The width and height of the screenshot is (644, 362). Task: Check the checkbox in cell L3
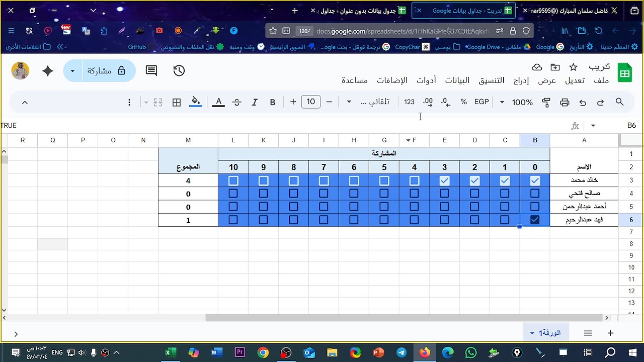pos(233,180)
